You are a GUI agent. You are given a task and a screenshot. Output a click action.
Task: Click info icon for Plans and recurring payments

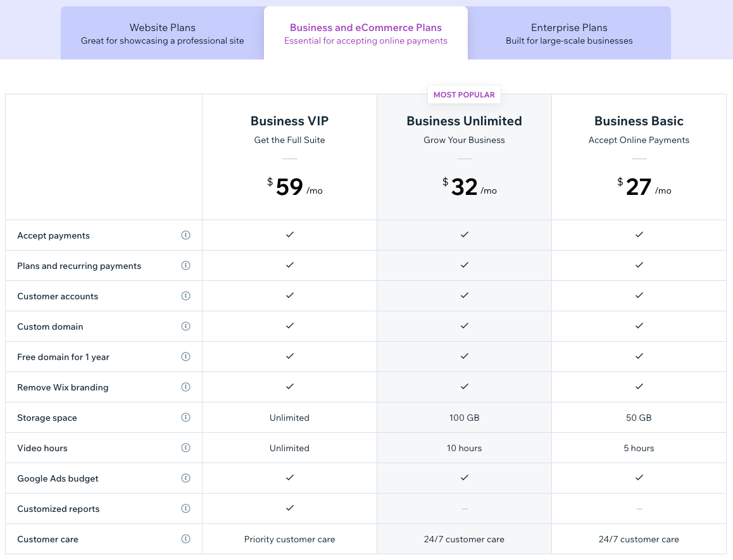(x=185, y=266)
